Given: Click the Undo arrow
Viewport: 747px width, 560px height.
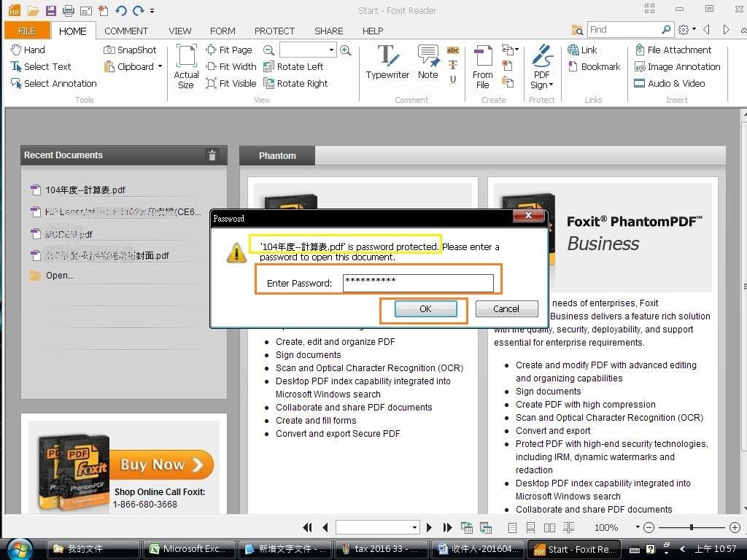Looking at the screenshot, I should click(x=121, y=10).
